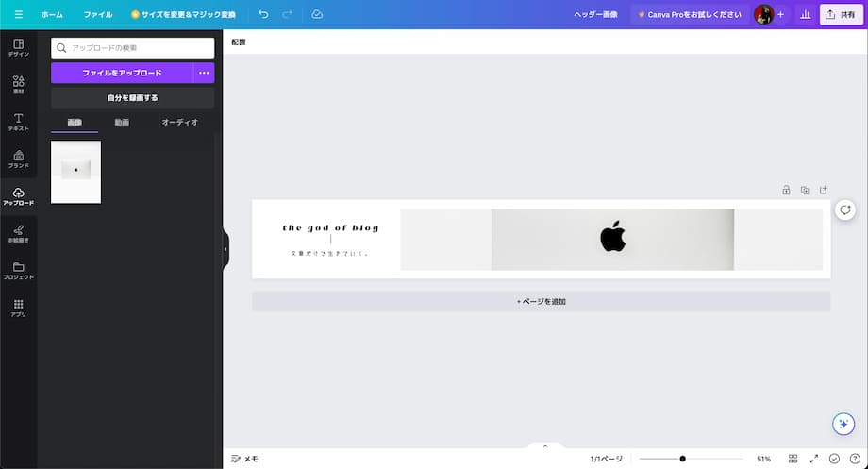Open the 素材 elements panel

pos(18,85)
